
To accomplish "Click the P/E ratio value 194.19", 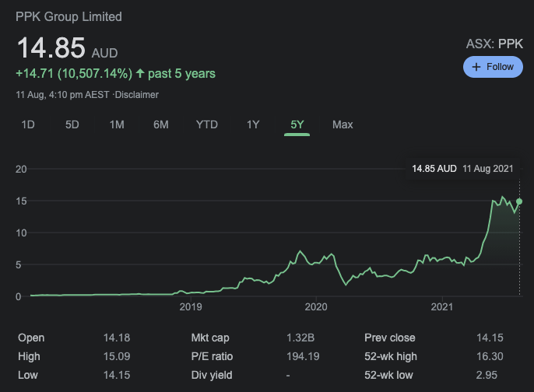I will (x=303, y=356).
